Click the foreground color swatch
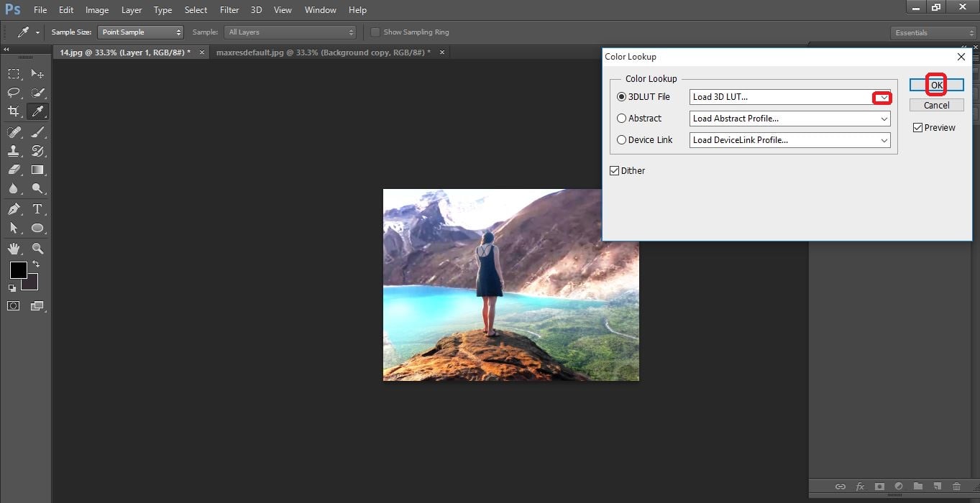980x503 pixels. coord(17,271)
